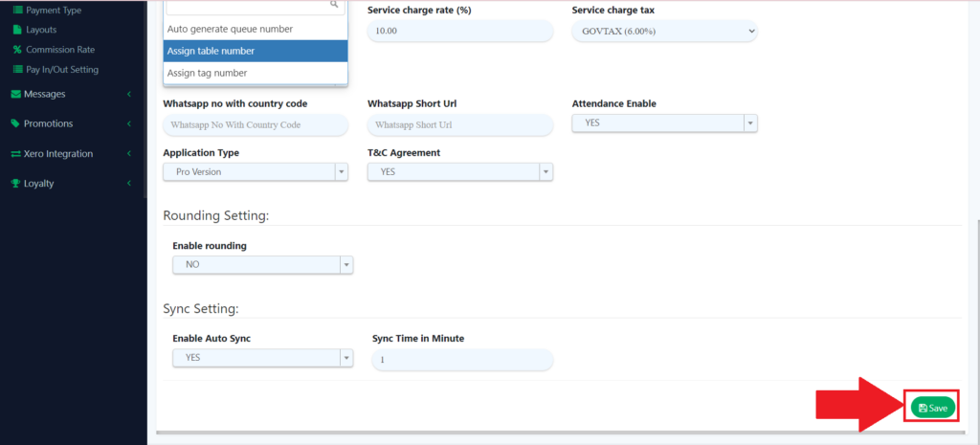The height and width of the screenshot is (445, 980).
Task: Click the Promotions tag icon
Action: pos(16,123)
